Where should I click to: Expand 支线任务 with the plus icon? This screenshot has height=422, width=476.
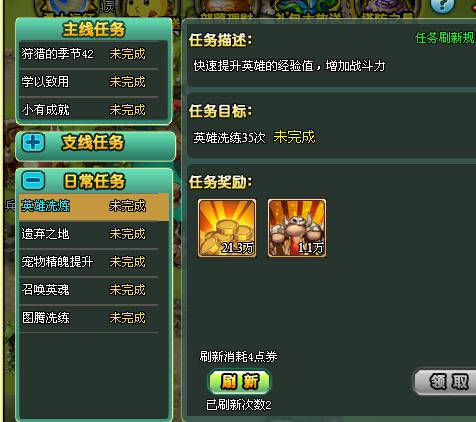pyautogui.click(x=33, y=143)
